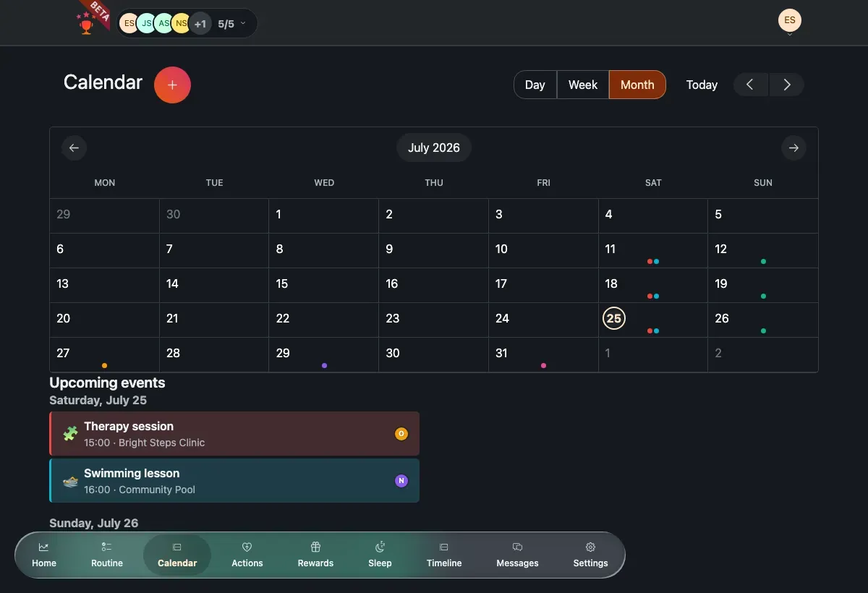This screenshot has width=868, height=593.
Task: Go to next month with right arrow in calendar
Action: pyautogui.click(x=794, y=148)
